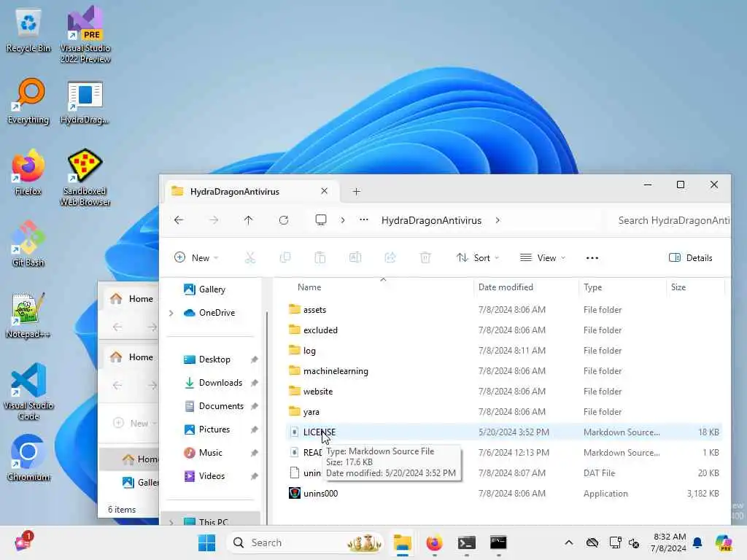Launch Firefox from the desktop

point(28,173)
